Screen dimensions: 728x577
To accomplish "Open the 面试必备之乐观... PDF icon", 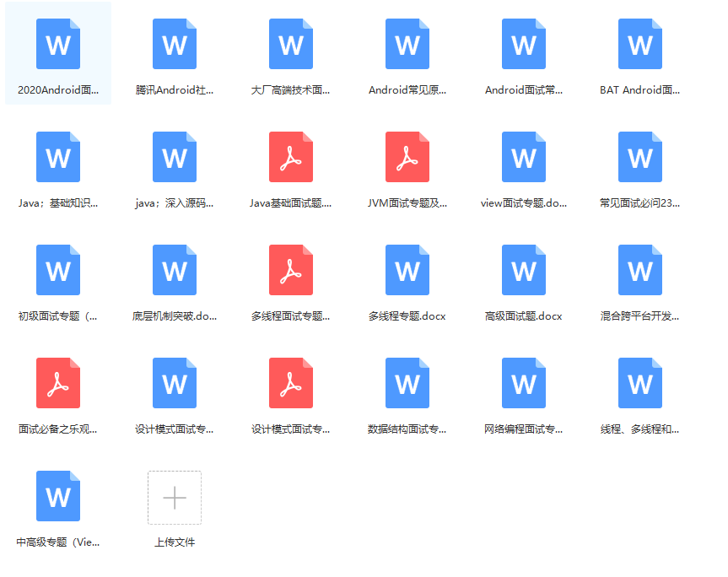I will (x=58, y=383).
